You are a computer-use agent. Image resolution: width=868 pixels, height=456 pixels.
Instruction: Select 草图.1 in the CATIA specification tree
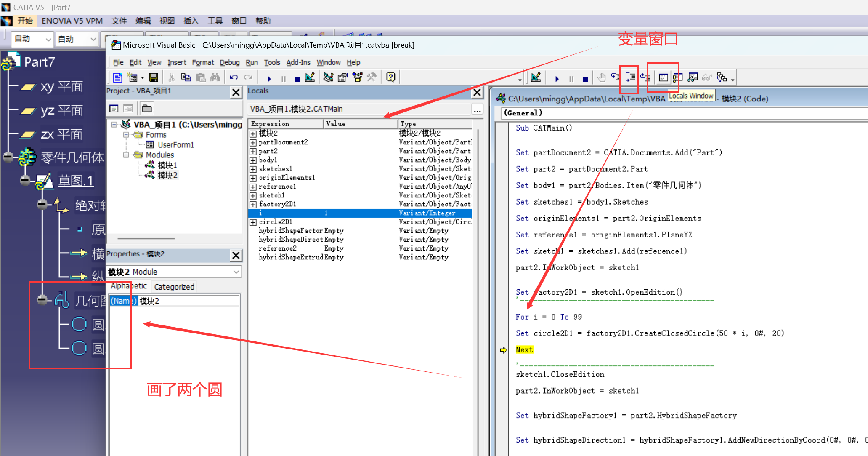coord(76,181)
